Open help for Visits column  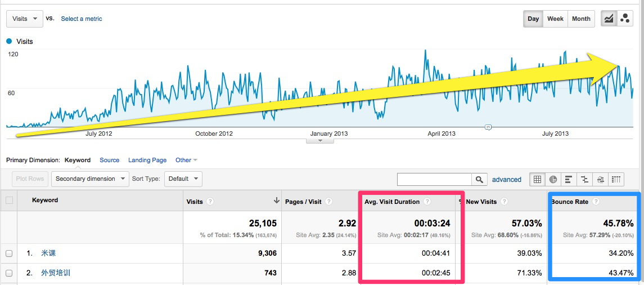[210, 202]
